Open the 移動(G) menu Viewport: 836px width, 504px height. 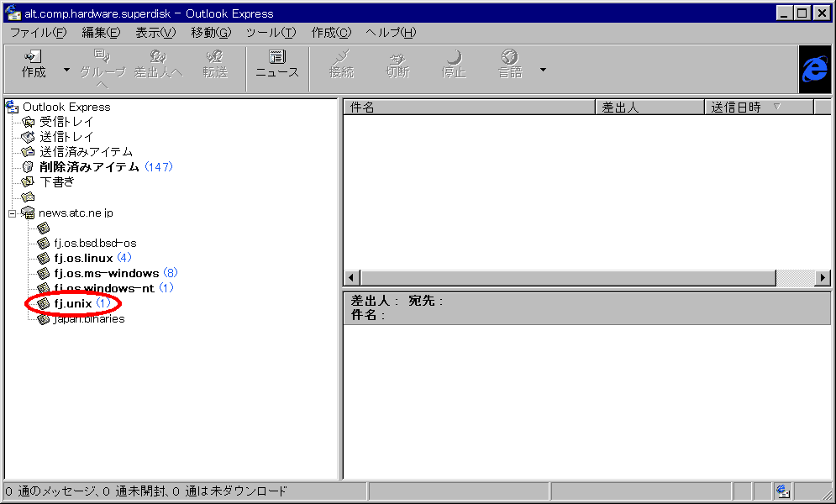coord(211,33)
